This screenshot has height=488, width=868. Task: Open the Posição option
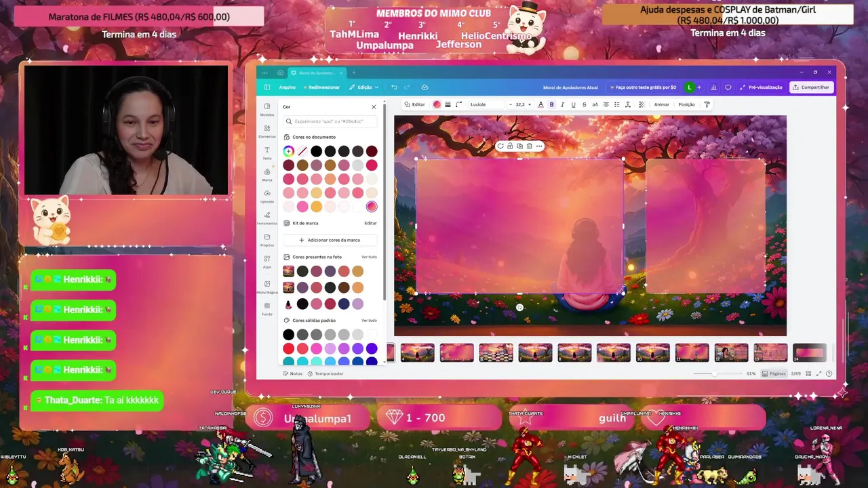(x=686, y=104)
